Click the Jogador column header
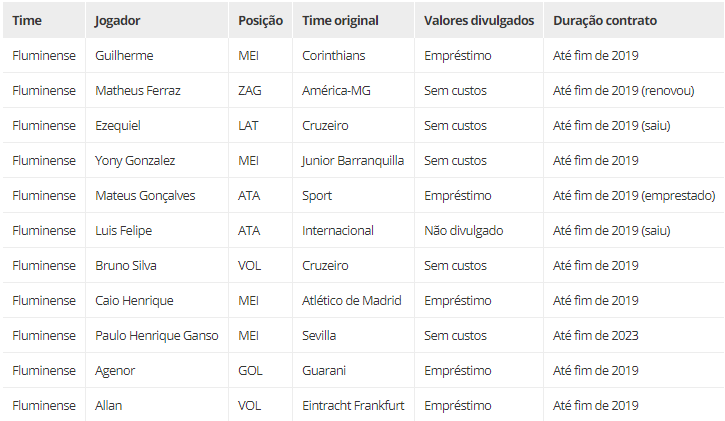Screen dimensions: 725x421 [x=117, y=21]
